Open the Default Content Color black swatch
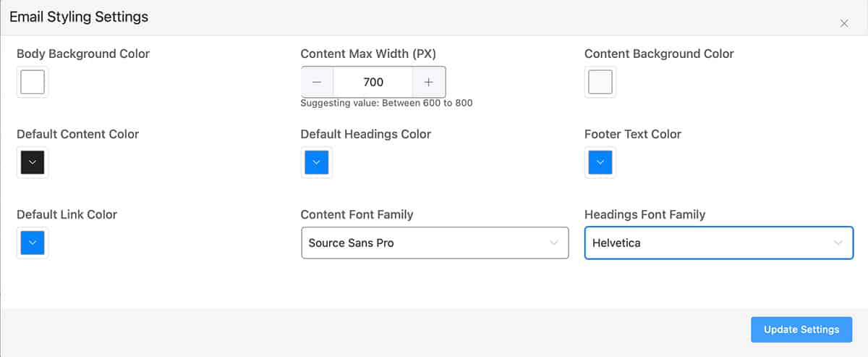 click(x=33, y=162)
